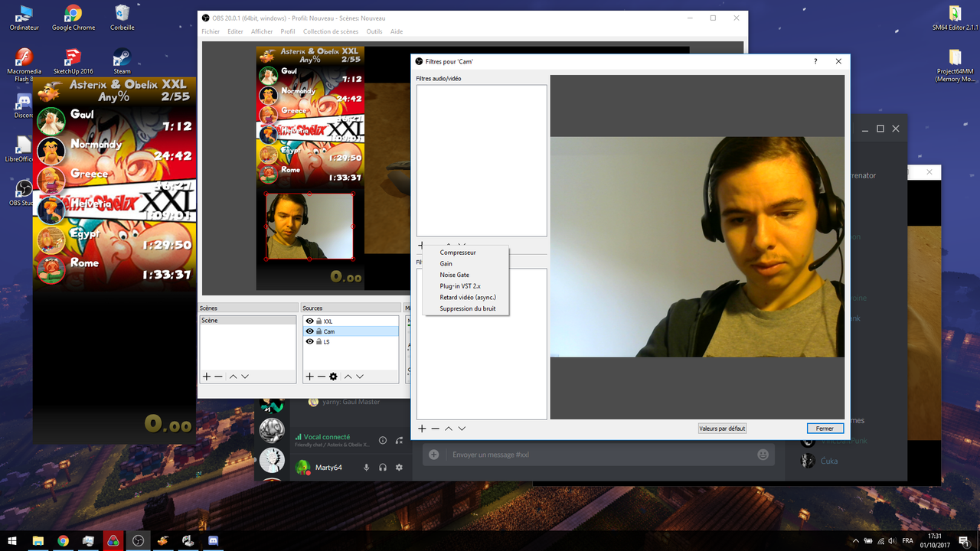This screenshot has height=551, width=980.
Task: Move source up arrow
Action: click(x=348, y=377)
